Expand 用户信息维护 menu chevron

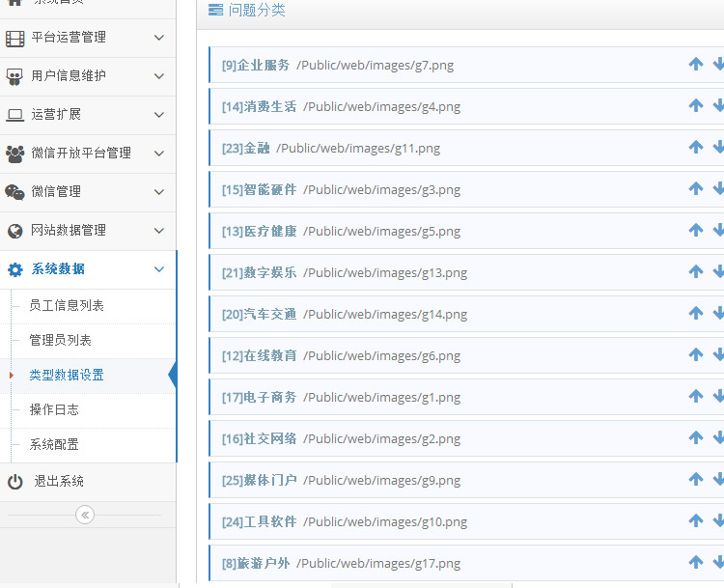coord(159,76)
